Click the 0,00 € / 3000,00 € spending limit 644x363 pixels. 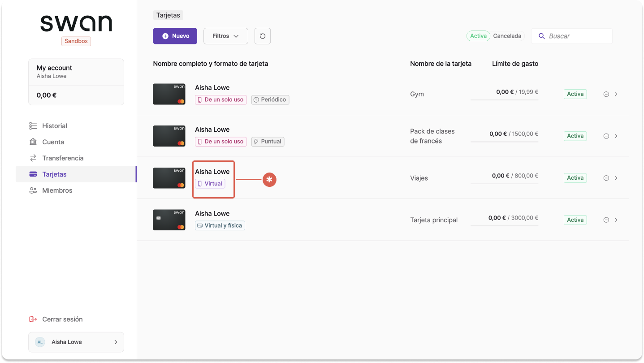(x=513, y=218)
